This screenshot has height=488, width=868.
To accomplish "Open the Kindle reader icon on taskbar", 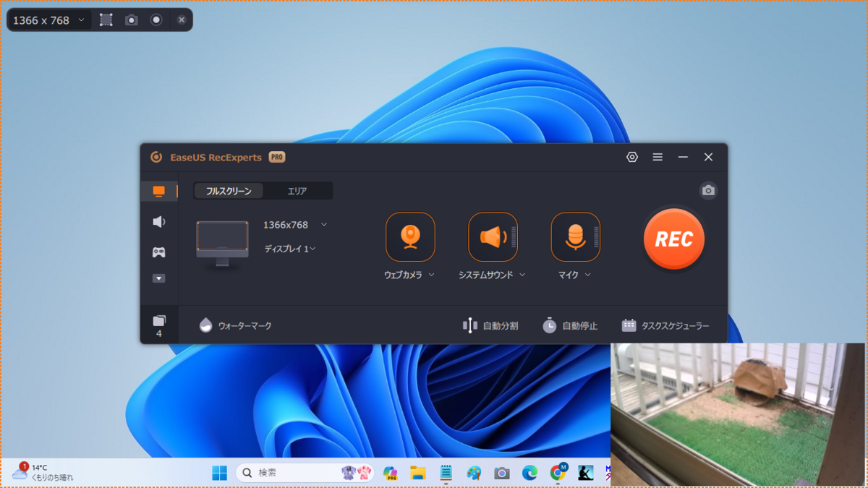I will [x=585, y=473].
